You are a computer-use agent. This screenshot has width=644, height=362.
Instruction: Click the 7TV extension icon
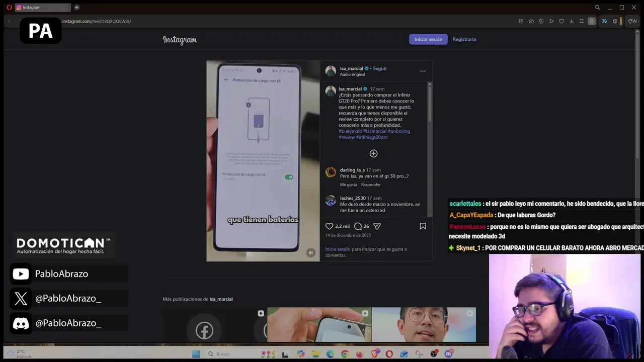pos(604,21)
